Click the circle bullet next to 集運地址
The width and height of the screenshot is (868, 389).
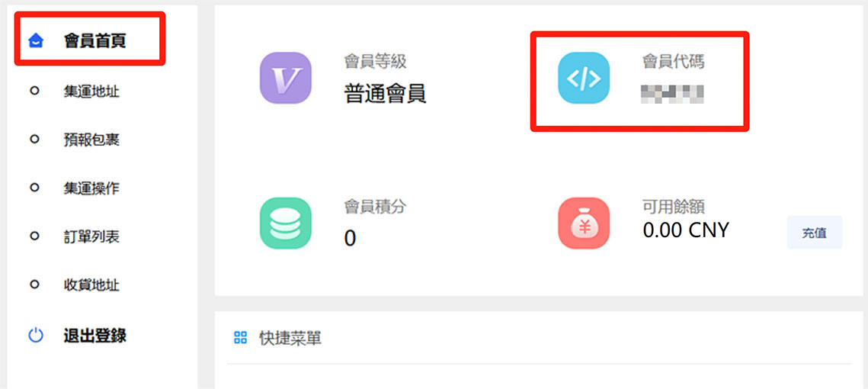coord(34,92)
